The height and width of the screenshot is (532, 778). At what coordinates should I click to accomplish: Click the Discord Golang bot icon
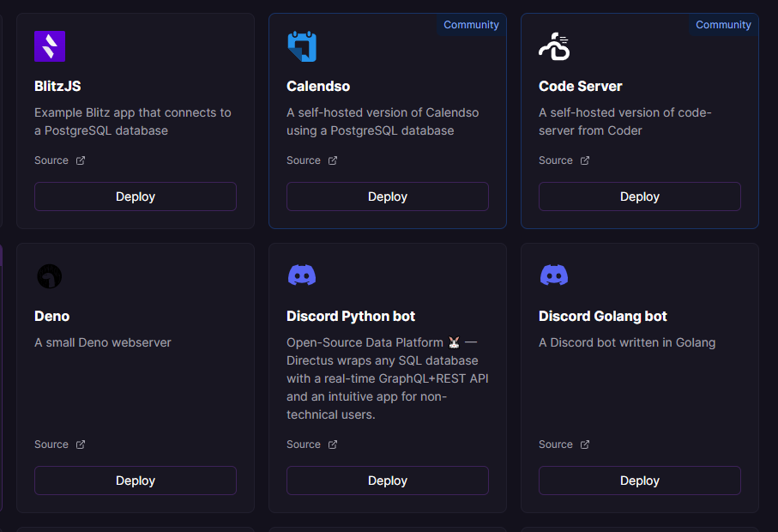pyautogui.click(x=553, y=275)
